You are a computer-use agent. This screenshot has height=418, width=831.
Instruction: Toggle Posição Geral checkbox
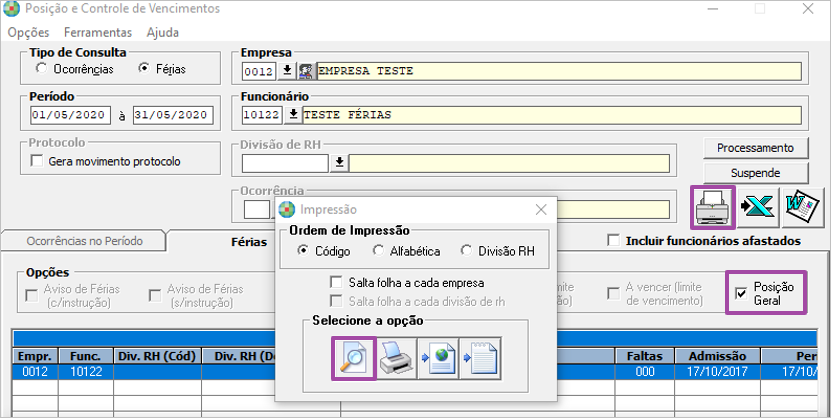tap(741, 294)
